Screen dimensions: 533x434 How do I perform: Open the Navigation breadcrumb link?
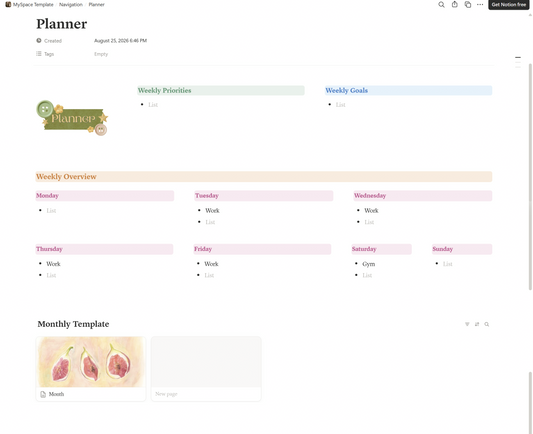(71, 4)
